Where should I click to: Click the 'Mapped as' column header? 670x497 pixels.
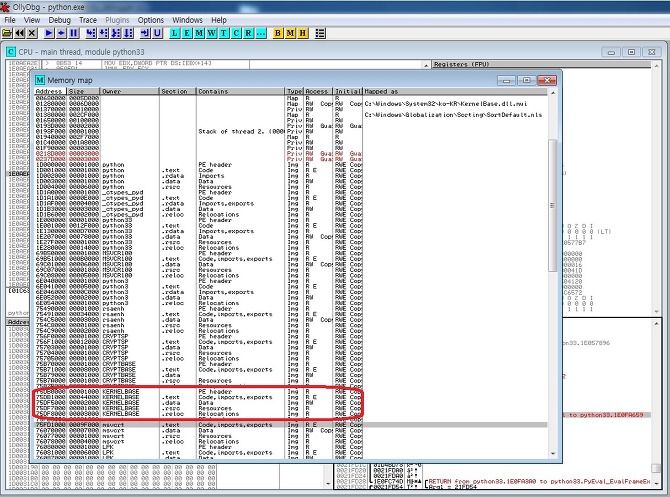(455, 91)
